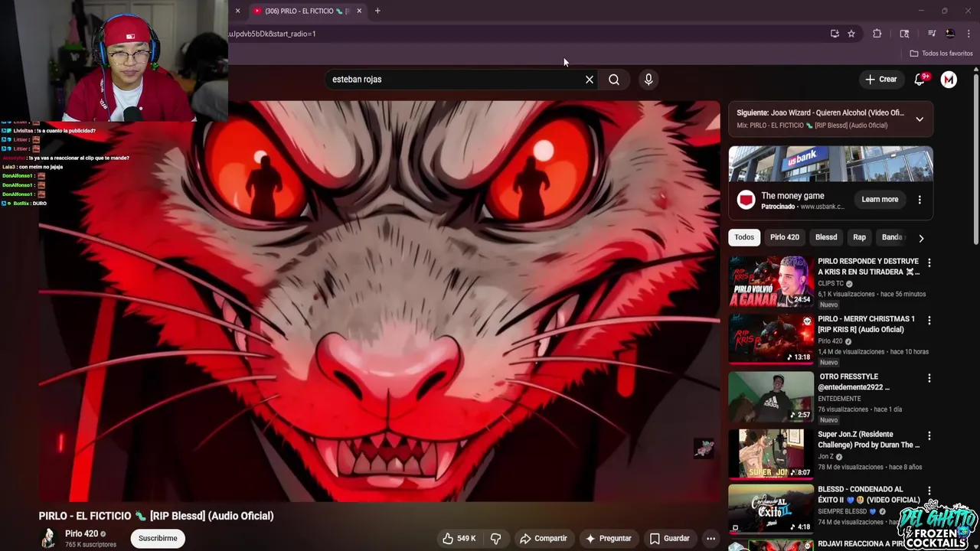Open the media control icon in toolbar
980x551 pixels.
pyautogui.click(x=932, y=34)
